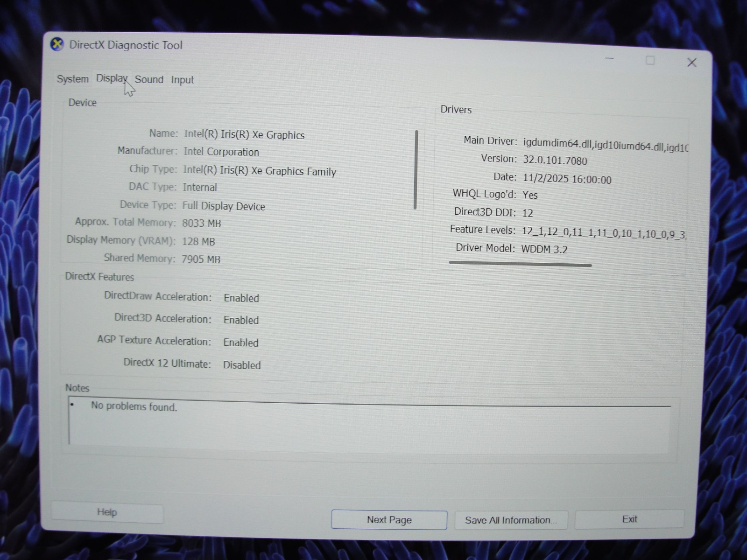Click the Device section vertical scrollbar
The height and width of the screenshot is (560, 747).
point(416,170)
